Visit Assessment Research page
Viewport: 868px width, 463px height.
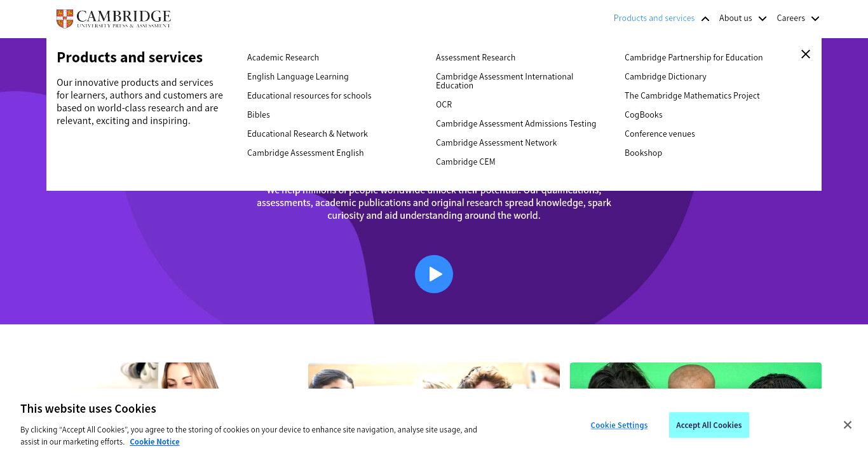pos(475,57)
